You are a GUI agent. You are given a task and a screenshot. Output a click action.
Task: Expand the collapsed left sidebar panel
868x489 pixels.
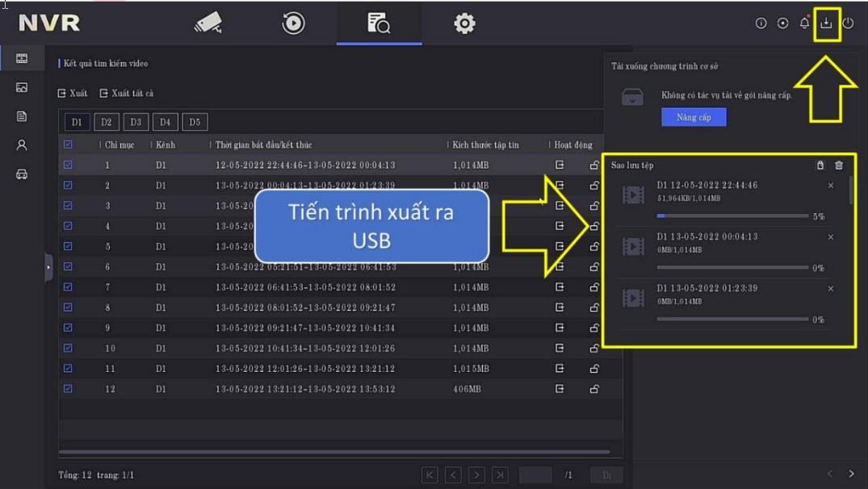pyautogui.click(x=48, y=267)
